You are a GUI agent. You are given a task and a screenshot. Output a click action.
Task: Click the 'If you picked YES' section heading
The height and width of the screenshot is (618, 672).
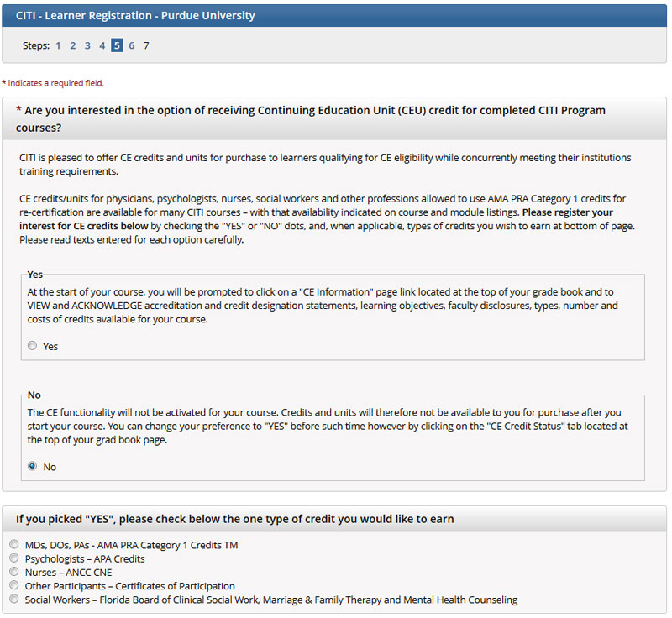(235, 519)
